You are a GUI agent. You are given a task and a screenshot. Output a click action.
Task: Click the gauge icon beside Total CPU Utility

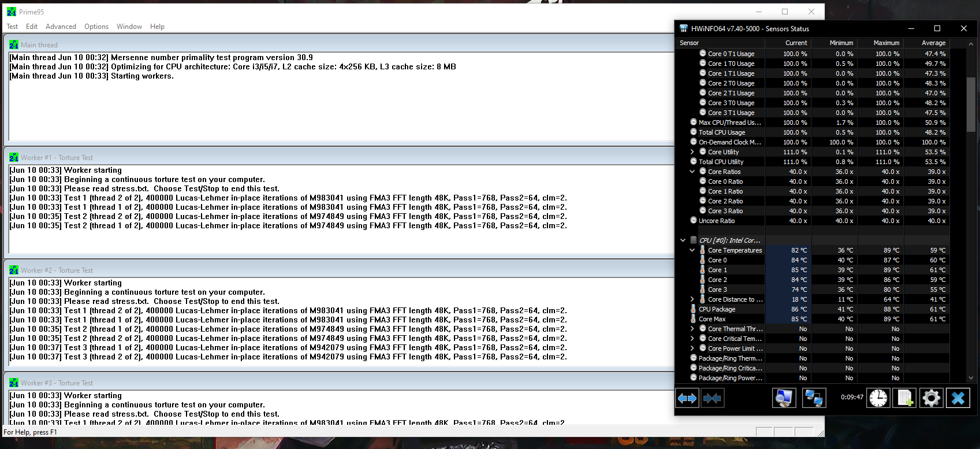[694, 161]
